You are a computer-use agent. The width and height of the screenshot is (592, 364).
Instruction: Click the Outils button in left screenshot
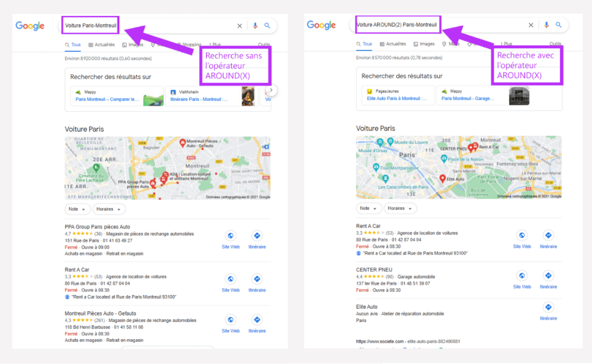point(264,44)
